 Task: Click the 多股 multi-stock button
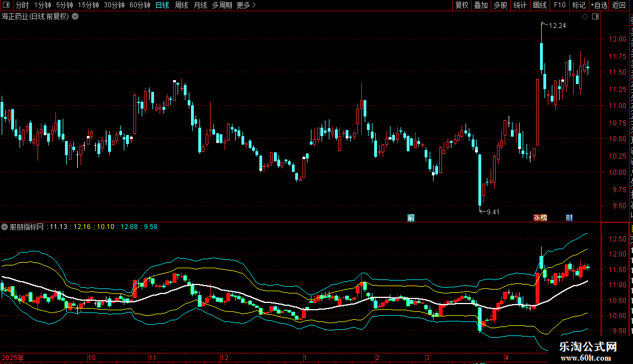[x=501, y=5]
